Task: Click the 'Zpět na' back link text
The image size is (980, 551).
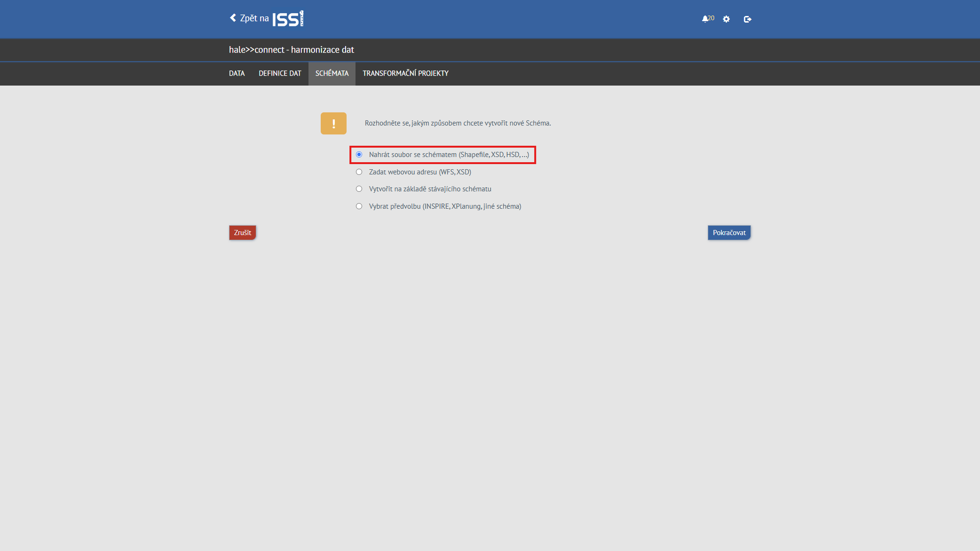Action: point(254,18)
